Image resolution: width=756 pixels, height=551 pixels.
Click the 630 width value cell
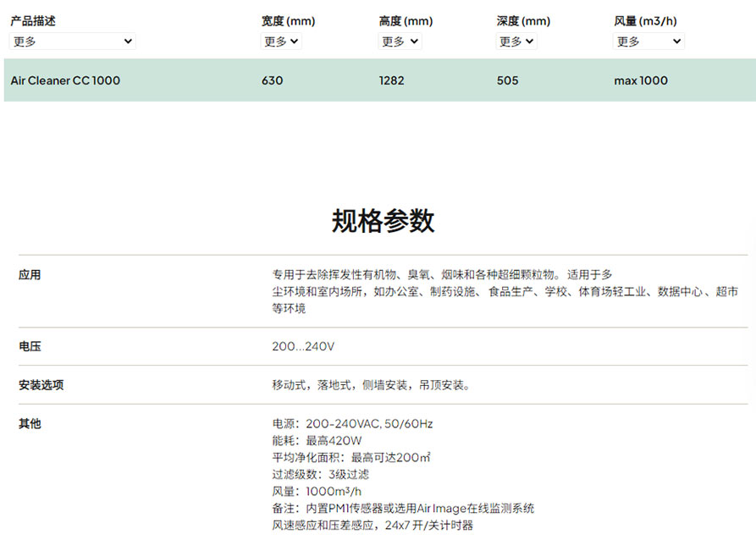272,80
